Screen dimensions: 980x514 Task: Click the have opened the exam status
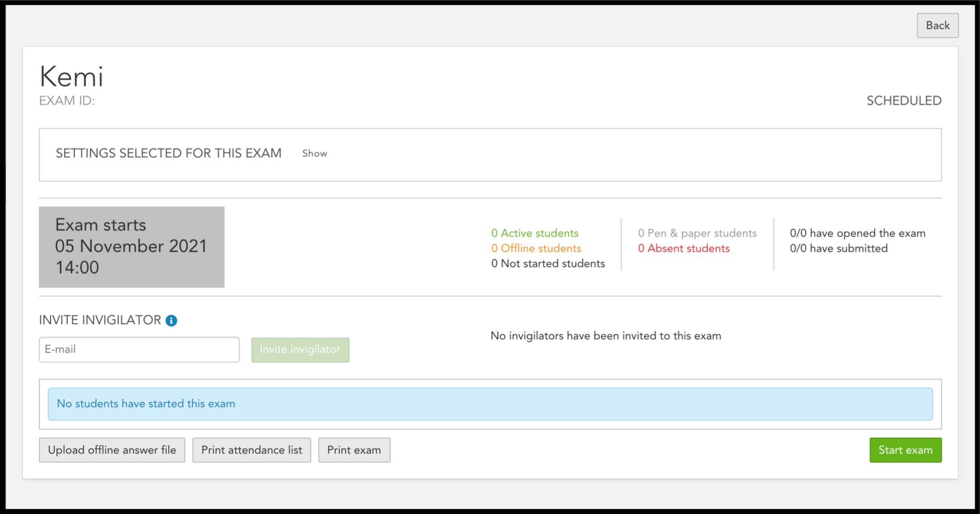click(x=858, y=233)
